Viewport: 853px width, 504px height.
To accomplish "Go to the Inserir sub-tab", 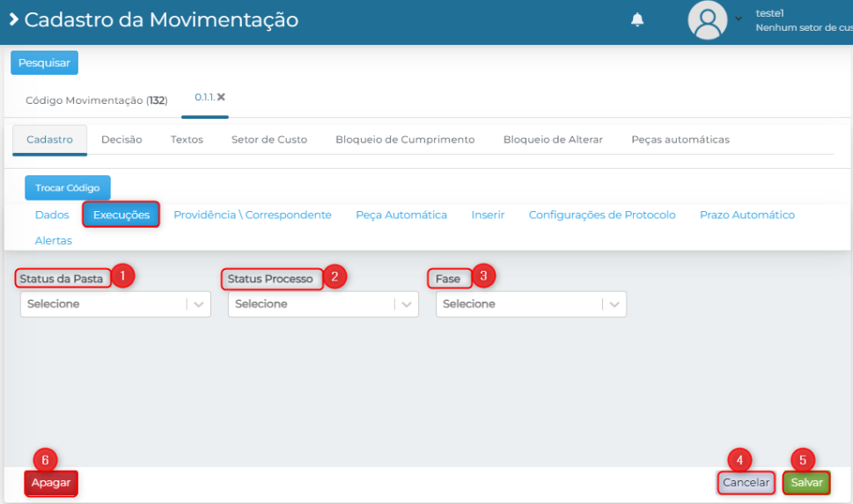I will click(488, 215).
